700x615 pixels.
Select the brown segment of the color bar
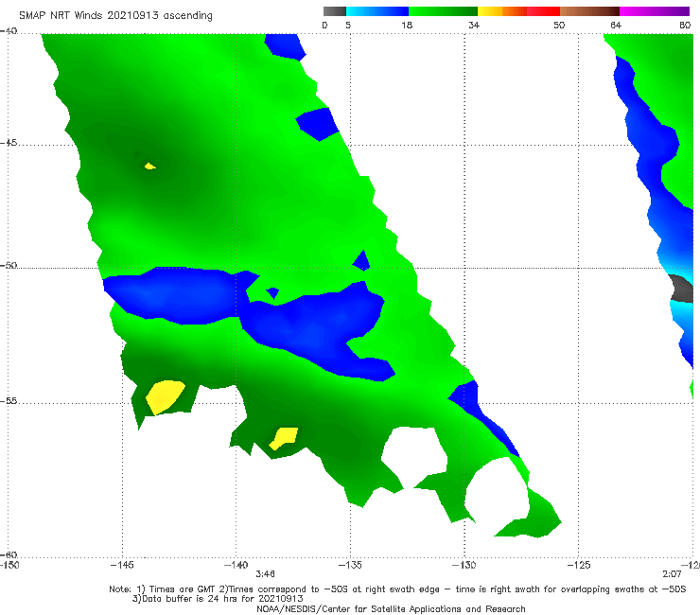[589, 11]
